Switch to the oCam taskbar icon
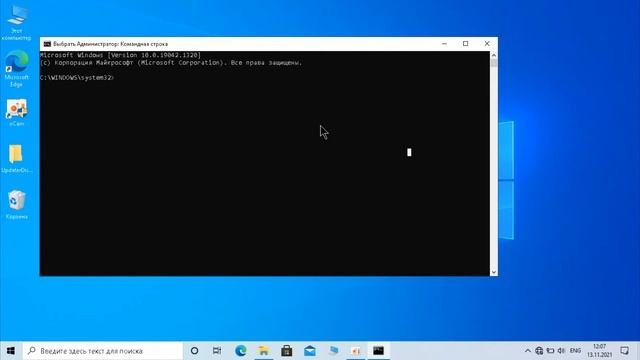The width and height of the screenshot is (640, 360). 356,351
